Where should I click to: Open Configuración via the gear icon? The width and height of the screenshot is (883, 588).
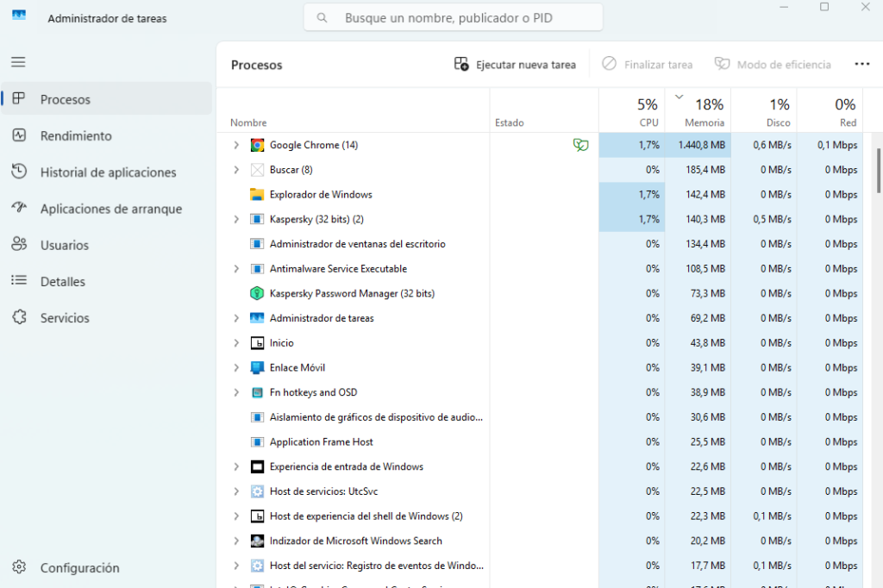[21, 567]
